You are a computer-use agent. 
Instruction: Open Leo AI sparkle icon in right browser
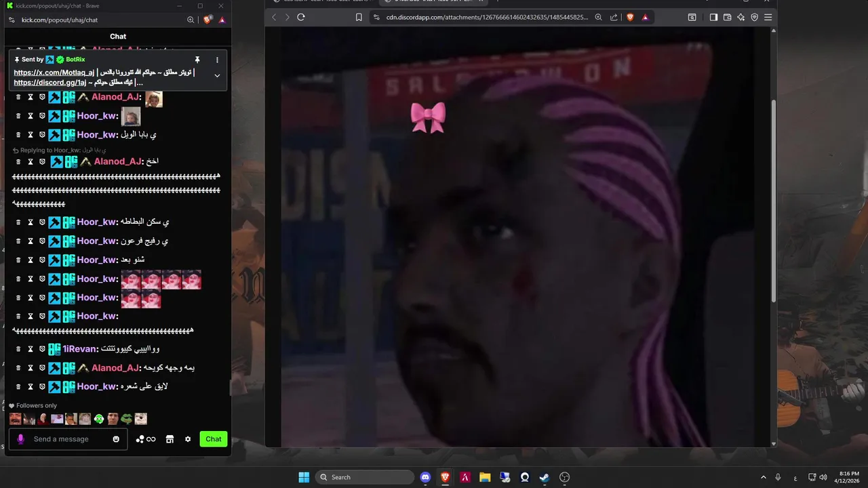[x=741, y=17]
